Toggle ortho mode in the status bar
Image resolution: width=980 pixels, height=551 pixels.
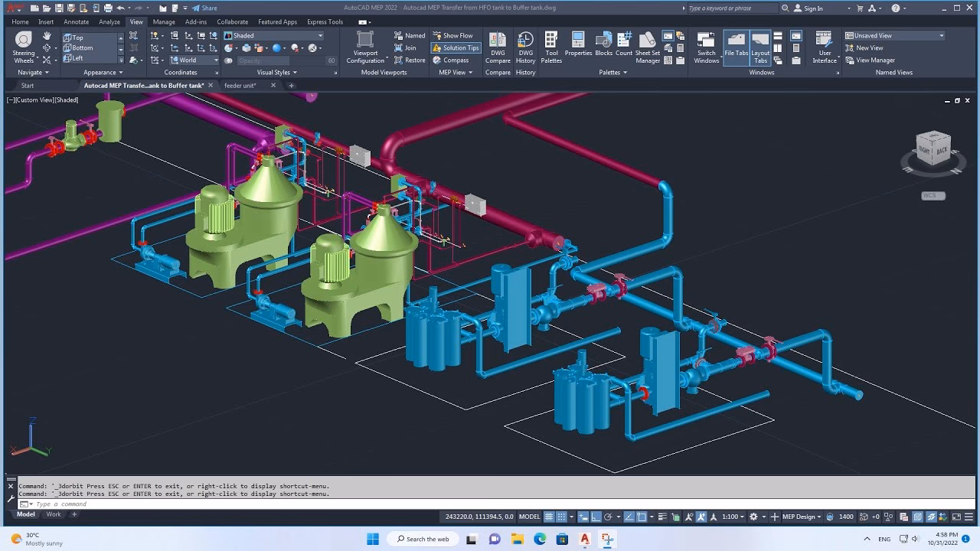tap(597, 517)
